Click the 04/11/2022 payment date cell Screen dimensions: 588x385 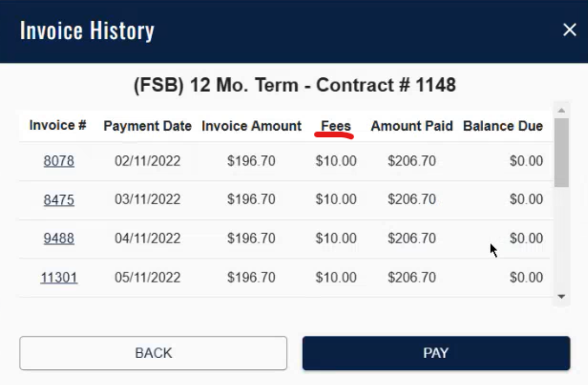(x=148, y=239)
